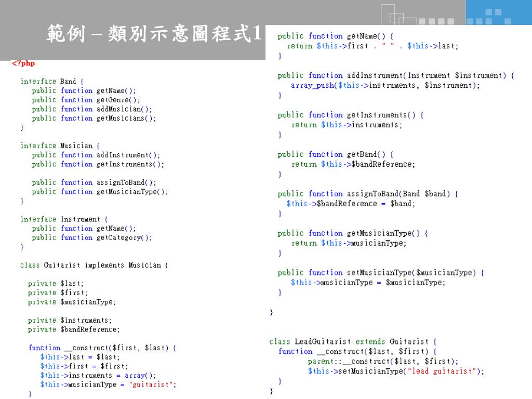The image size is (532, 399).
Task: Select the "array_push($this->instruments, $instrument);" line
Action: [x=385, y=85]
